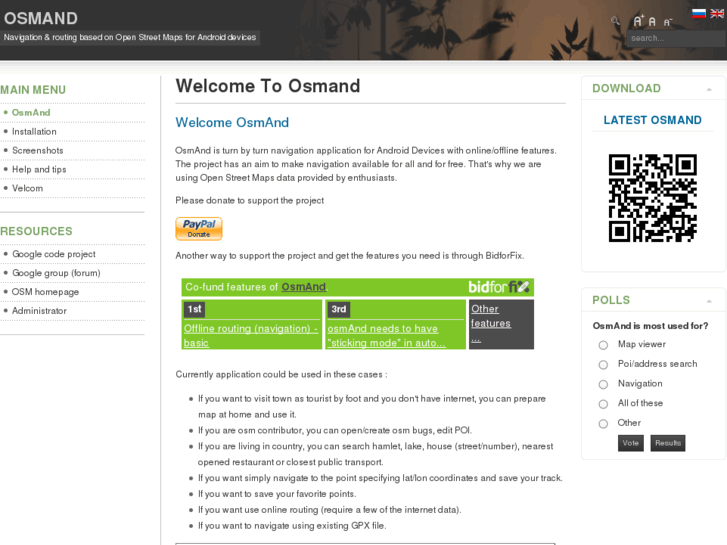727x545 pixels.
Task: Select Navigation poll option
Action: click(x=603, y=385)
